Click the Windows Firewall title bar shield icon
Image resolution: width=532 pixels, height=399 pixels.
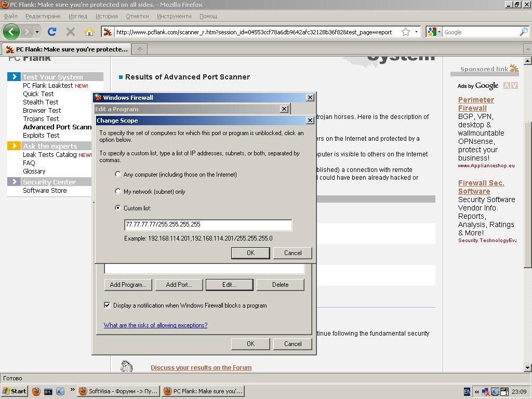[x=98, y=97]
